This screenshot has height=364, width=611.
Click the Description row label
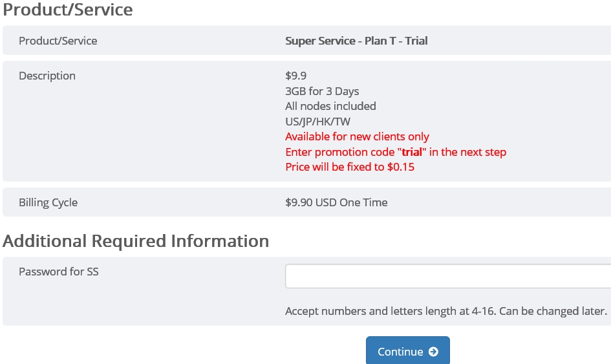pyautogui.click(x=47, y=76)
